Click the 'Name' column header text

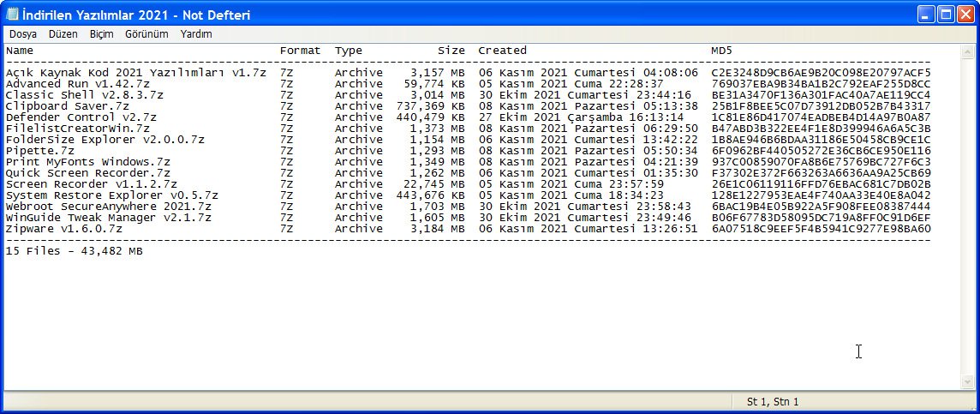20,51
